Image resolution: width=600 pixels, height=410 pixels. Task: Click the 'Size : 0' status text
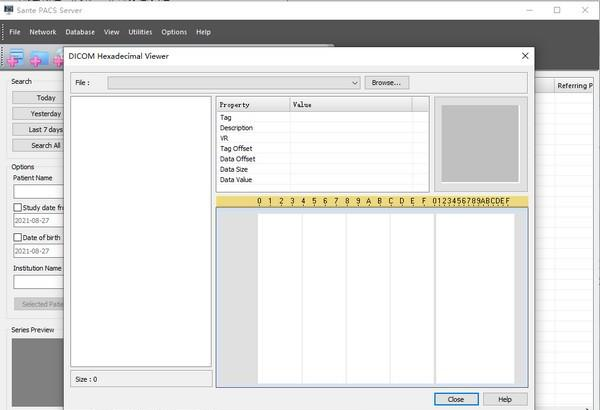(x=86, y=379)
